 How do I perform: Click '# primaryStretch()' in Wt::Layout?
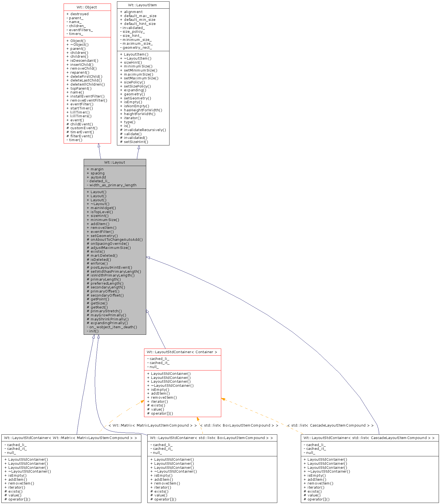104,311
